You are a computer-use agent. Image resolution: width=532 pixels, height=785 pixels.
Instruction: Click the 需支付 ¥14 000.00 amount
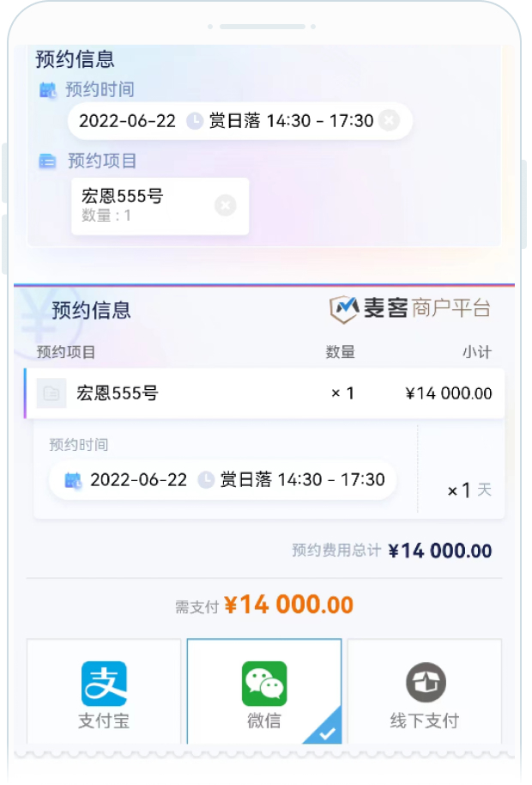pyautogui.click(x=288, y=605)
